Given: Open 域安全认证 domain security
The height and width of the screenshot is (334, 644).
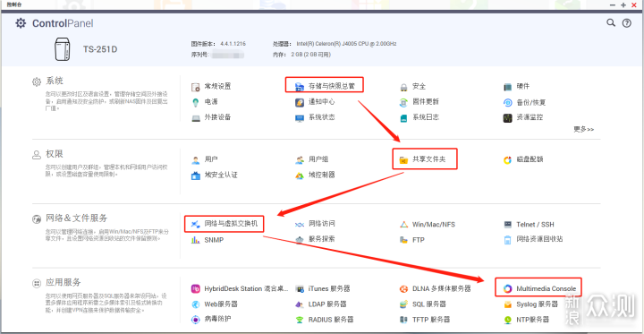Looking at the screenshot, I should pyautogui.click(x=215, y=175).
